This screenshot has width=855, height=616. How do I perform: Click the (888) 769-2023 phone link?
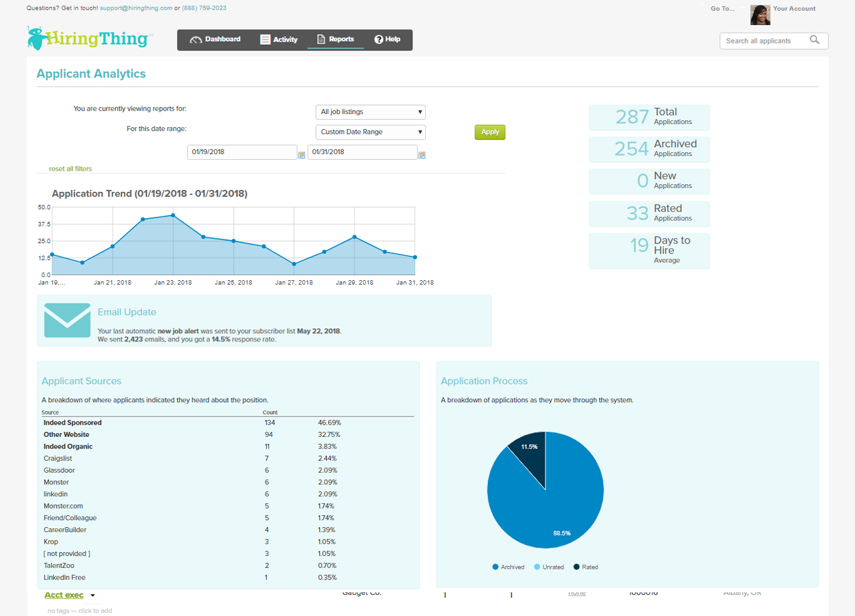204,8
